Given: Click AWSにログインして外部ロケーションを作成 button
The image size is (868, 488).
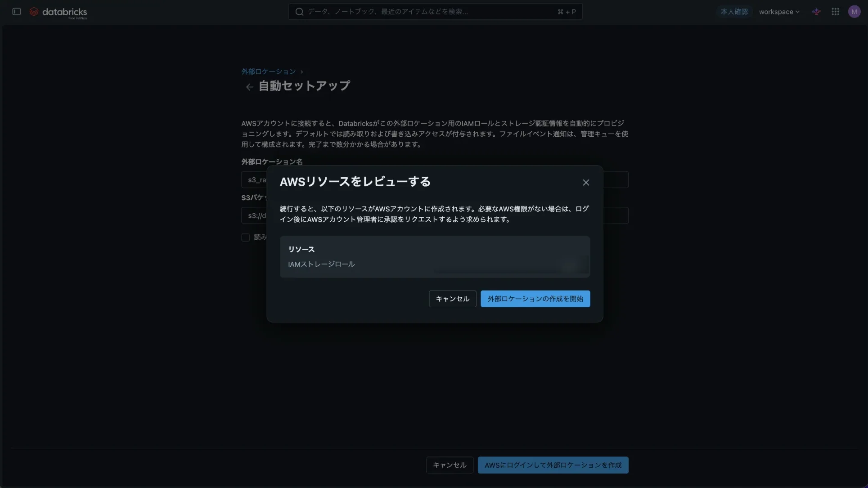Looking at the screenshot, I should (553, 465).
